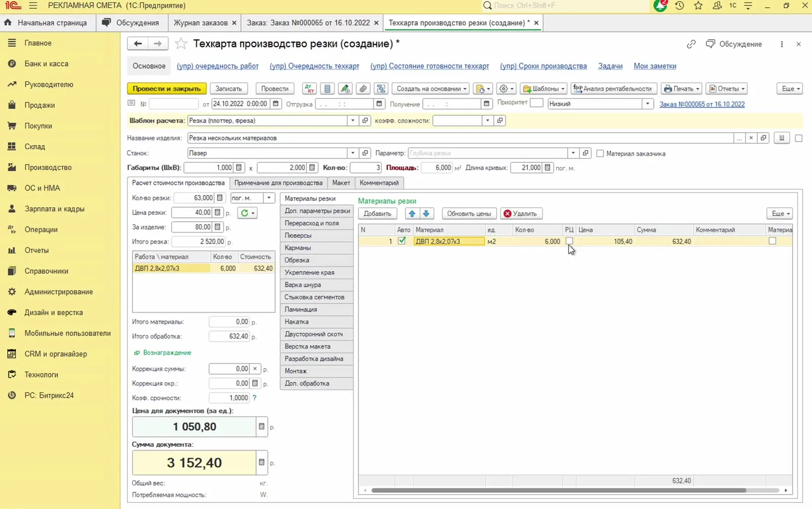Switch to Примечание для производства tab
Viewport: 812px width, 509px height.
[278, 183]
